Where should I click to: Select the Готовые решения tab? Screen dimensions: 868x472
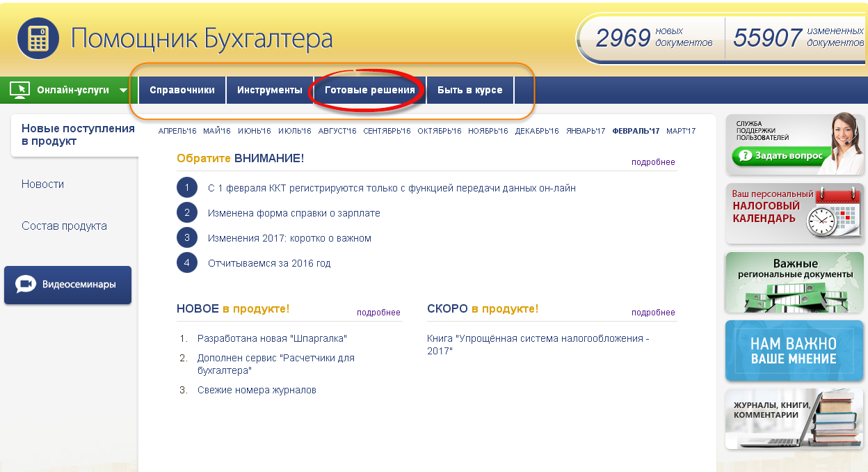pos(369,90)
